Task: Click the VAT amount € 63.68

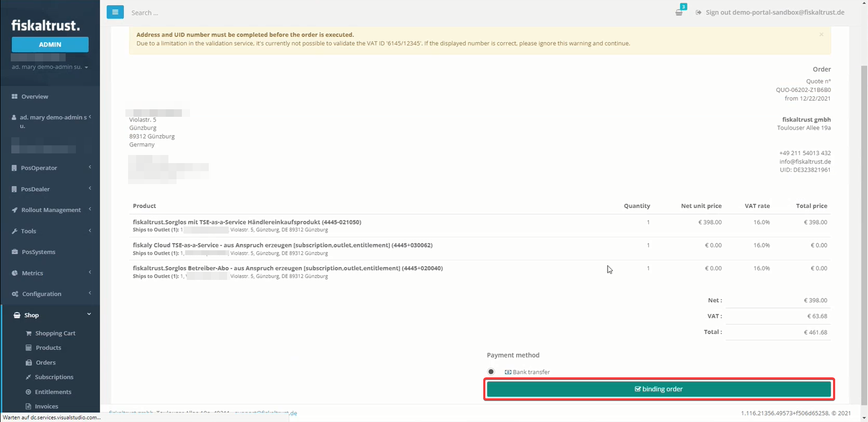Action: coord(817,316)
